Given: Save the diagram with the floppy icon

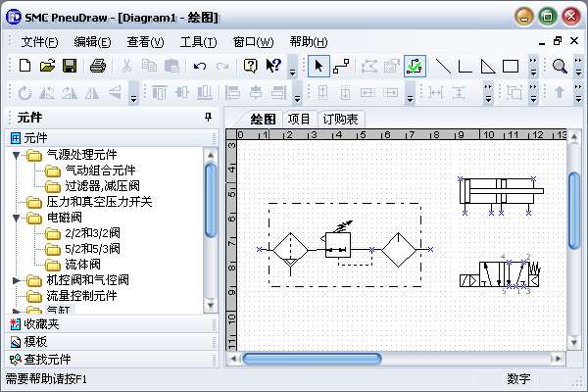Looking at the screenshot, I should pos(70,67).
